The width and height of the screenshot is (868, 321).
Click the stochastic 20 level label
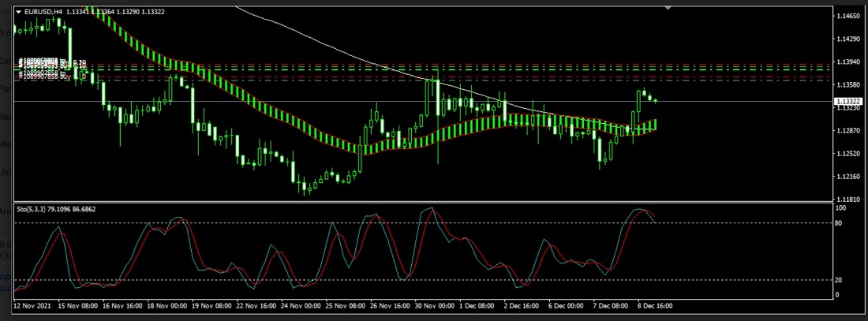click(840, 280)
